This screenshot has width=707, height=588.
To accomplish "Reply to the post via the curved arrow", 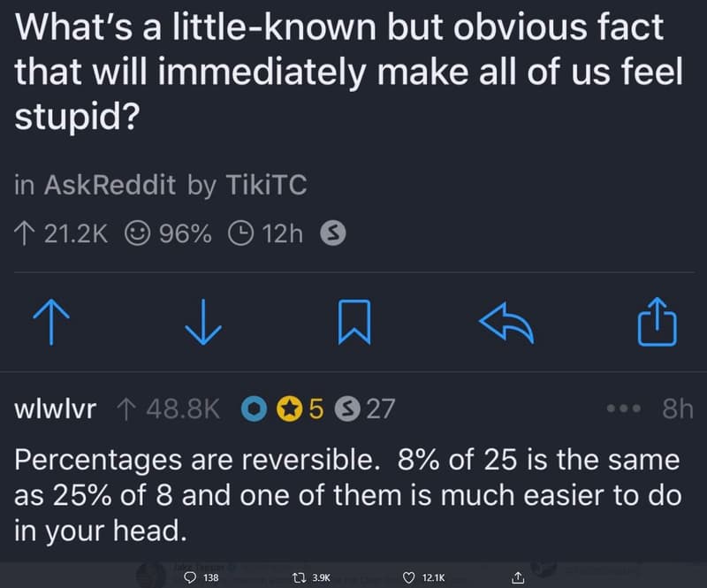I will click(x=505, y=323).
